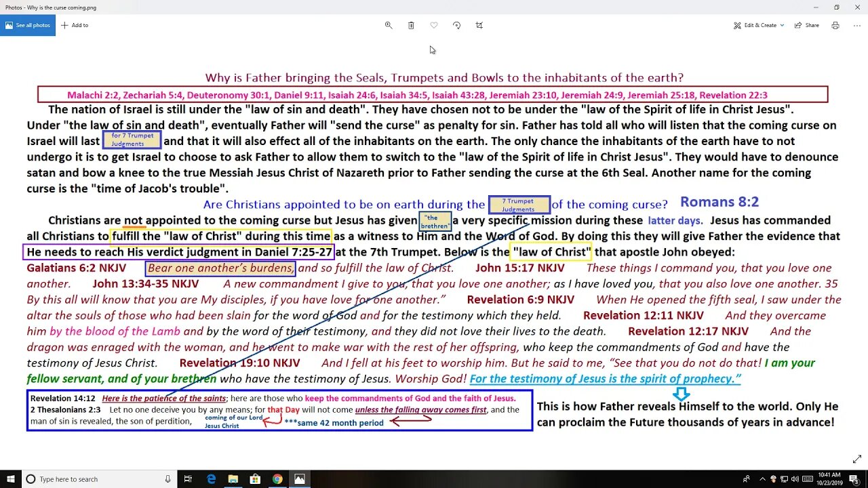The image size is (868, 488).
Task: Print the photo using the printer icon
Action: 835,25
